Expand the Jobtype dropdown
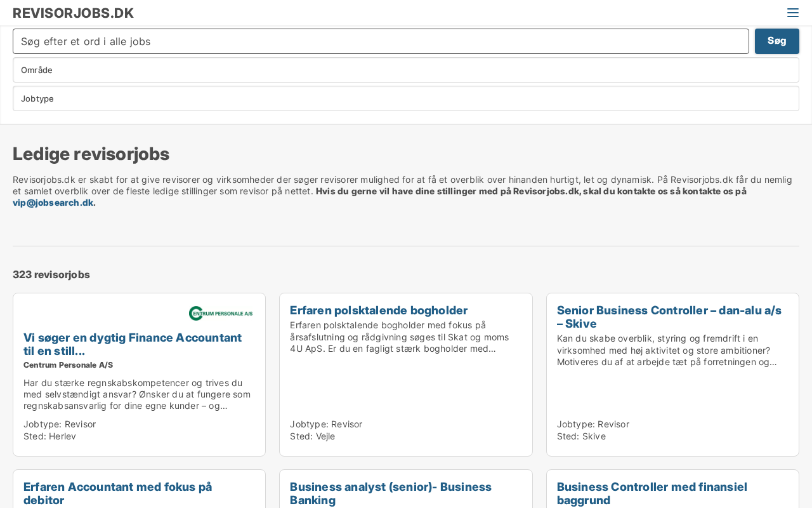This screenshot has width=812, height=508. pyautogui.click(x=406, y=98)
